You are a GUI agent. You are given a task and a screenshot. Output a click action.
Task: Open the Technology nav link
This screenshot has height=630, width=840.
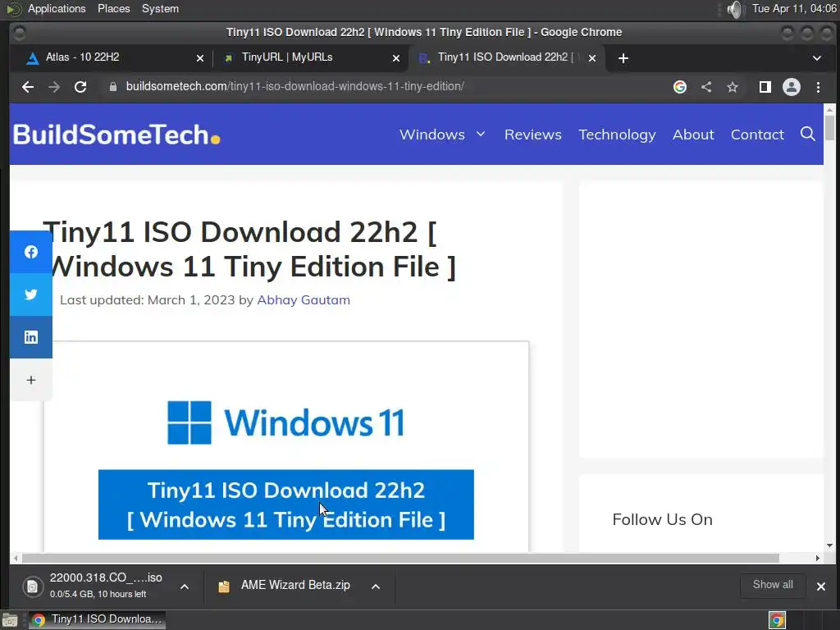tap(617, 135)
